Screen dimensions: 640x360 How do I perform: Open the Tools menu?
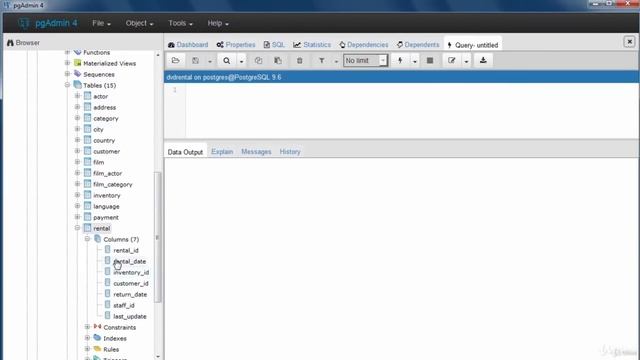180,23
